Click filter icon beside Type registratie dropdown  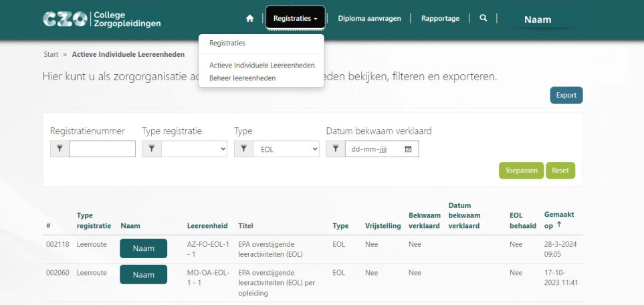[x=152, y=149]
